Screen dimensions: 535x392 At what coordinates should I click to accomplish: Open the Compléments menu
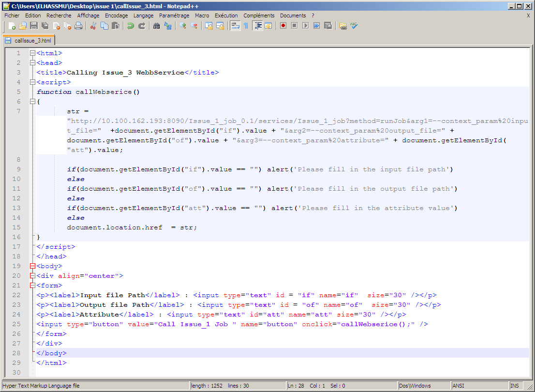259,15
